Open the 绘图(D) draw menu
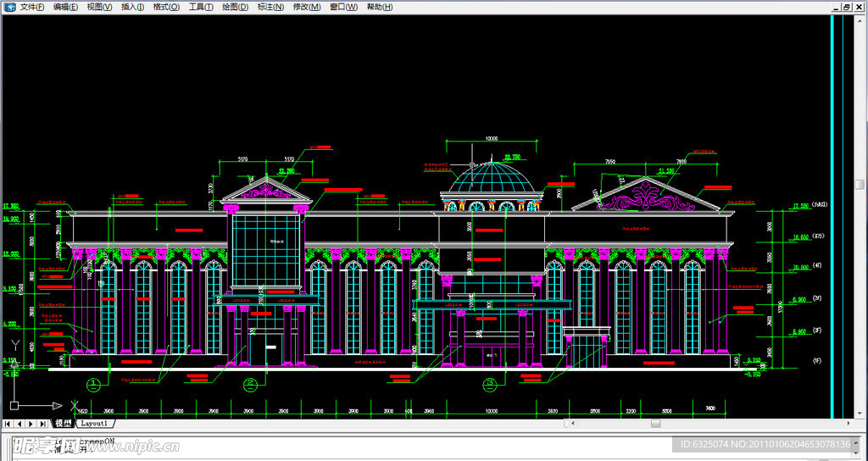 pos(235,7)
